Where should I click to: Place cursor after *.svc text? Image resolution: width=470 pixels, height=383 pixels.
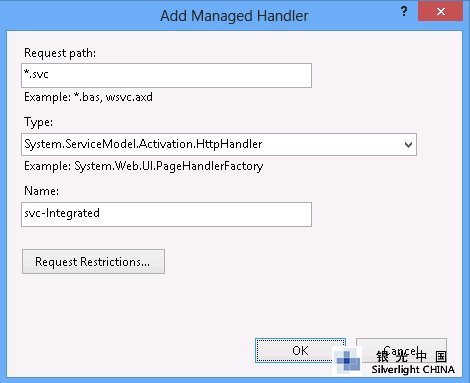pos(49,74)
